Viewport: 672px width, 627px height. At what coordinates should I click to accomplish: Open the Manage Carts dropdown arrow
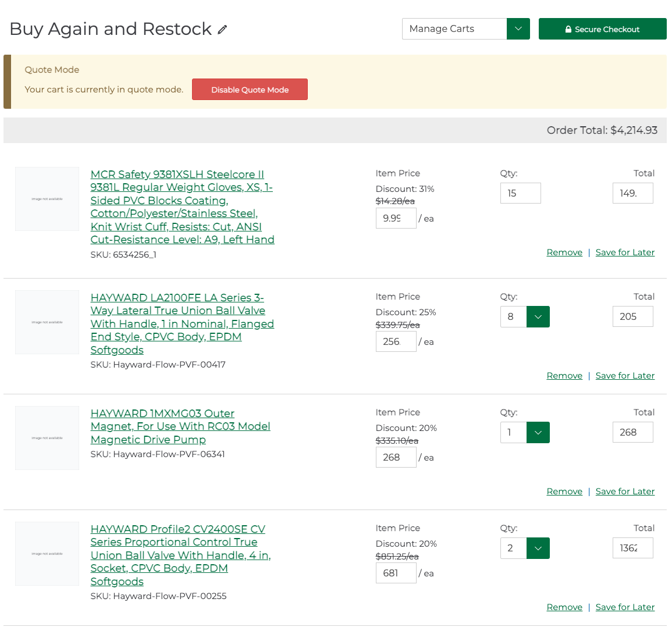(518, 28)
